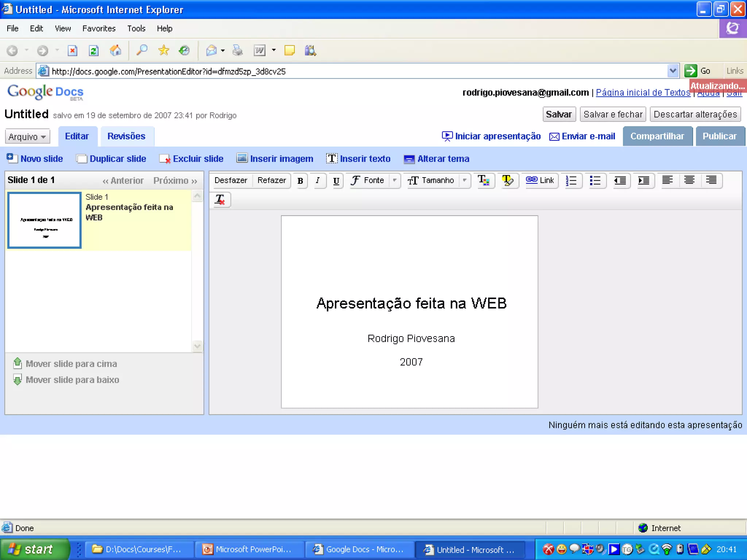Click the Link toolbar button

click(540, 180)
